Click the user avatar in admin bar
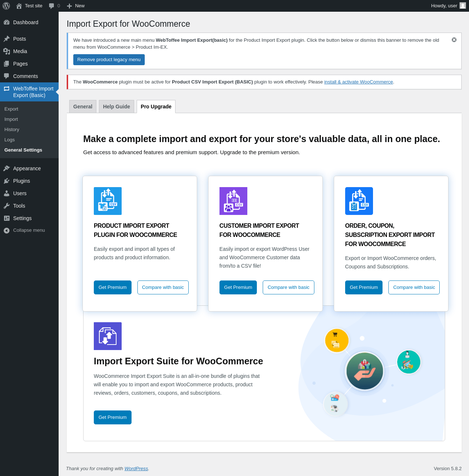 point(463,5)
